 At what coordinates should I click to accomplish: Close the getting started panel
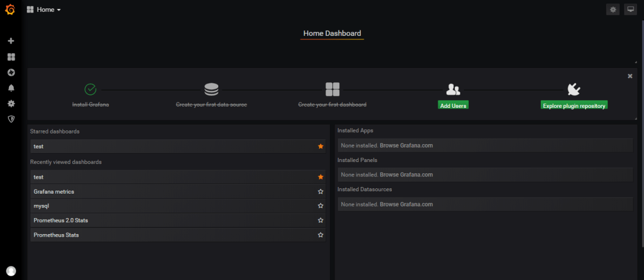[630, 76]
